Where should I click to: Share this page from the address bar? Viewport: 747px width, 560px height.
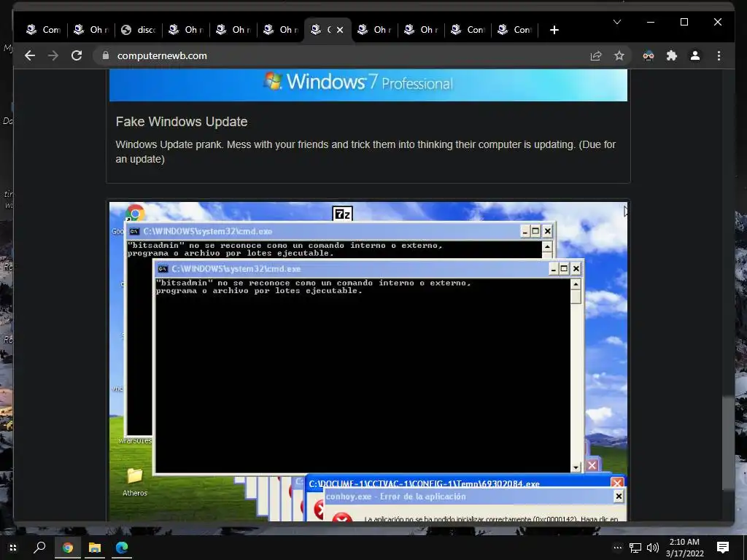[x=596, y=55]
